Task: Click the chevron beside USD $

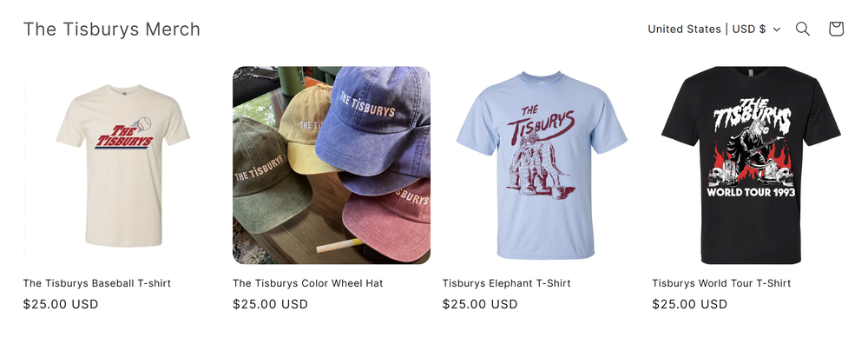Action: point(777,30)
